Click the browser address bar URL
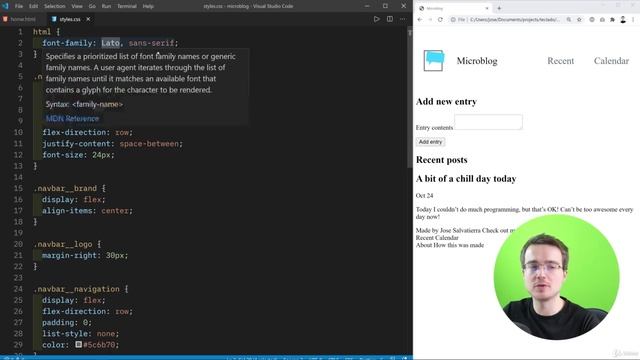 [x=515, y=20]
